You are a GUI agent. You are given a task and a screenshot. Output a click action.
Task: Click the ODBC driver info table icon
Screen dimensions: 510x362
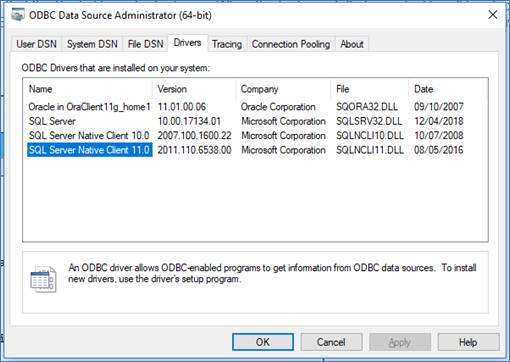click(43, 279)
